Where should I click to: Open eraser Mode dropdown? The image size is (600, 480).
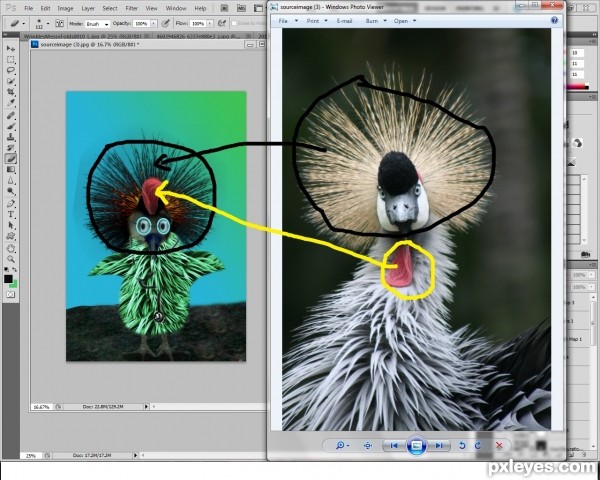point(98,24)
